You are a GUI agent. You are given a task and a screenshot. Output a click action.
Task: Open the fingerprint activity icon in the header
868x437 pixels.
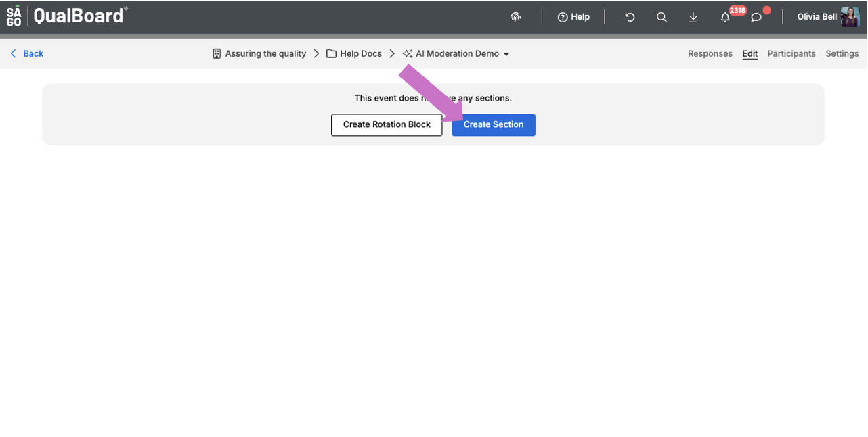tap(515, 16)
